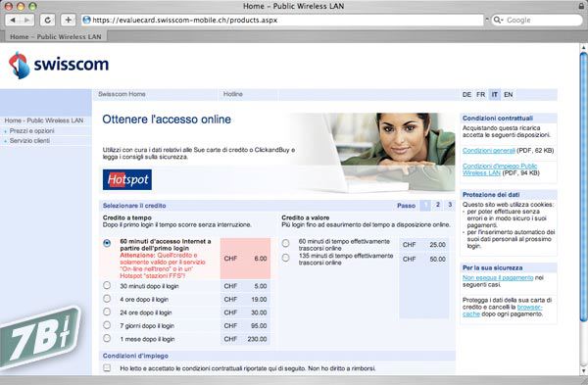The width and height of the screenshot is (588, 385).
Task: Open the Swisscom Home navigation item
Action: tap(122, 94)
